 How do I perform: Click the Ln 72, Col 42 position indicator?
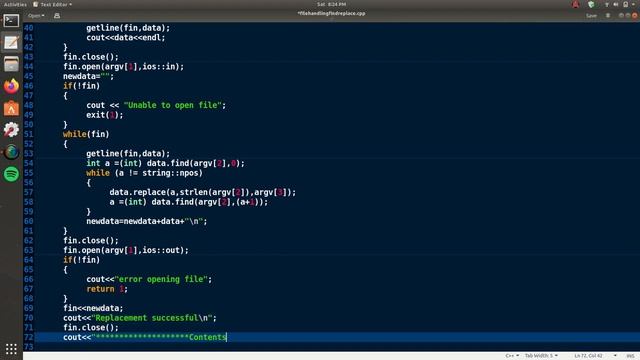click(589, 356)
